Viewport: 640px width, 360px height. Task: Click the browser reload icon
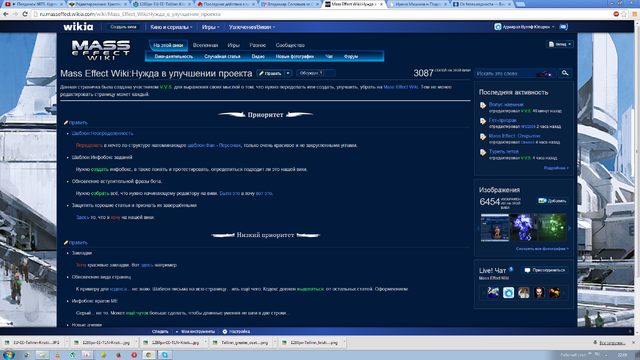tap(25, 14)
